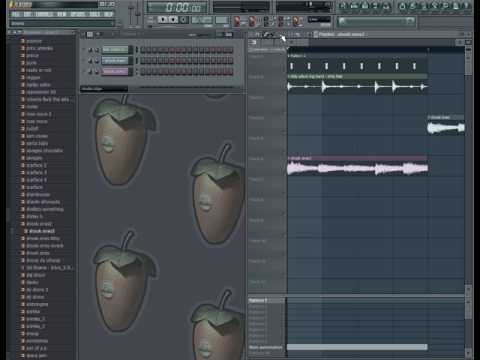Open the TOOLS menu
This screenshot has height=360, width=480.
click(95, 14)
